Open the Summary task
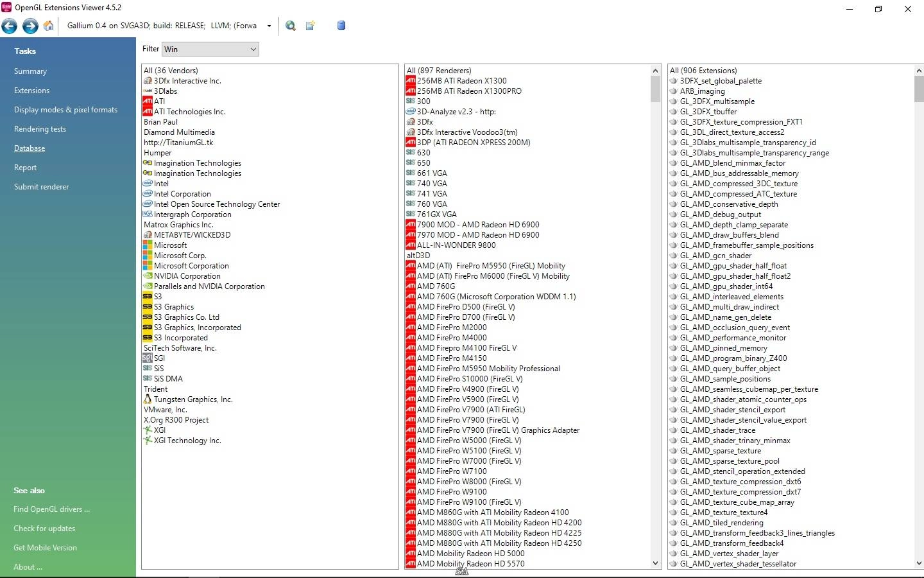Viewport: 924px width, 578px height. [x=30, y=71]
